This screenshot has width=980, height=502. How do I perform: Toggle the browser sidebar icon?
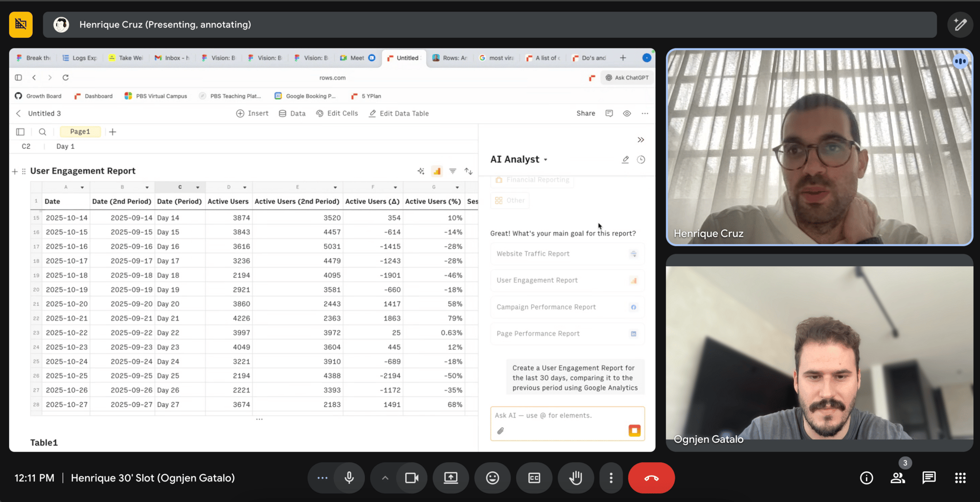click(18, 78)
